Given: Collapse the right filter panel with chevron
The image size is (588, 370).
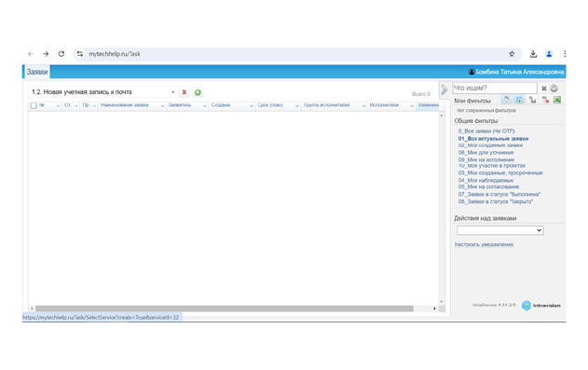Looking at the screenshot, I should click(x=444, y=89).
